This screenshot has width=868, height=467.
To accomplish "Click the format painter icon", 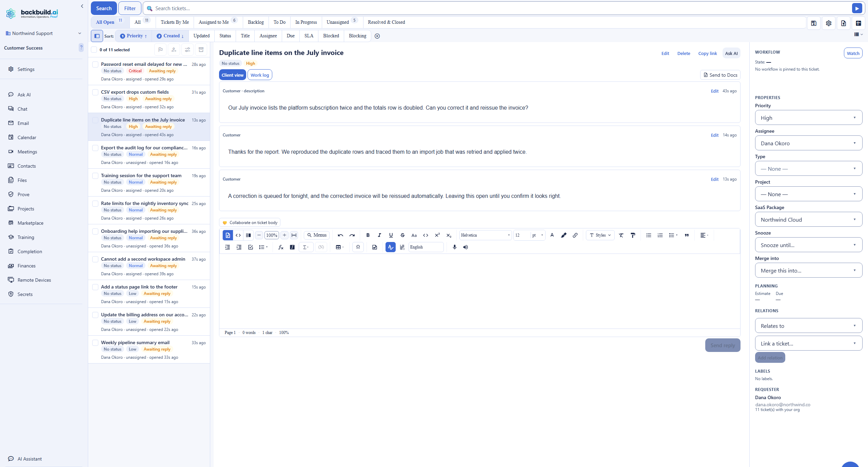I will click(x=633, y=235).
